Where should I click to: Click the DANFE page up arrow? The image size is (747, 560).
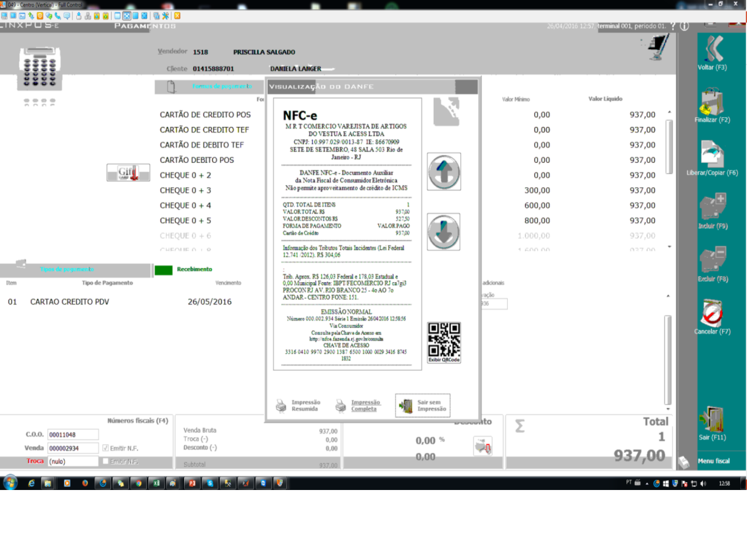coord(444,172)
